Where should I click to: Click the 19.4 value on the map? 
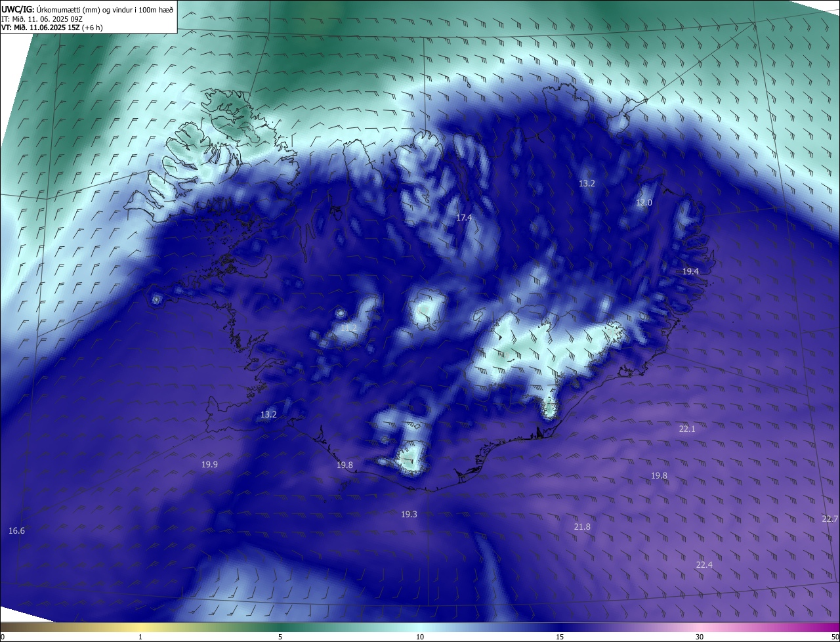coord(690,271)
